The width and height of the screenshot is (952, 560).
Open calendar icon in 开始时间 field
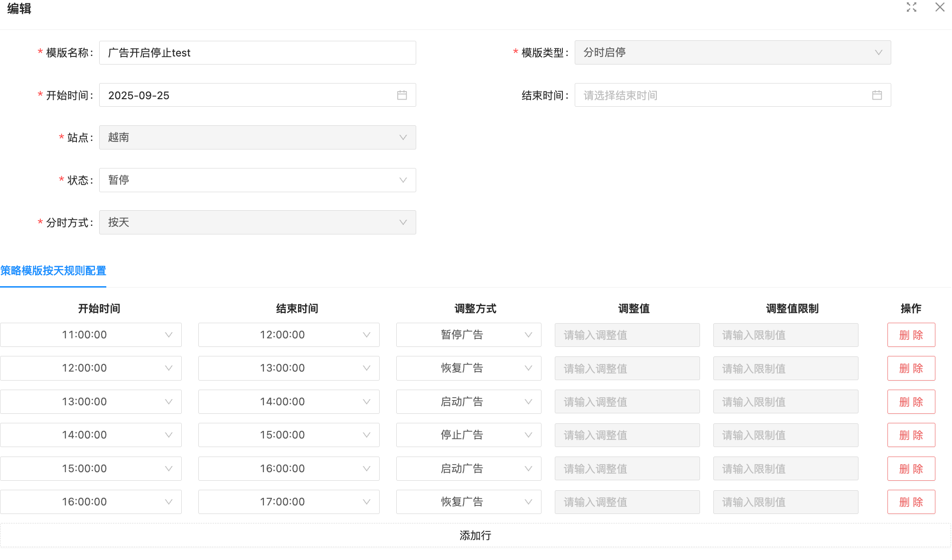(x=402, y=95)
